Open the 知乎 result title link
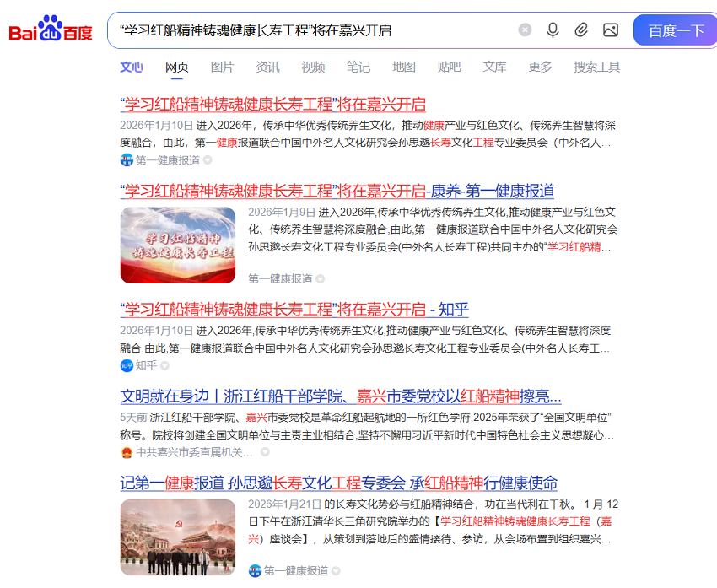Image resolution: width=717 pixels, height=588 pixels. tap(294, 309)
